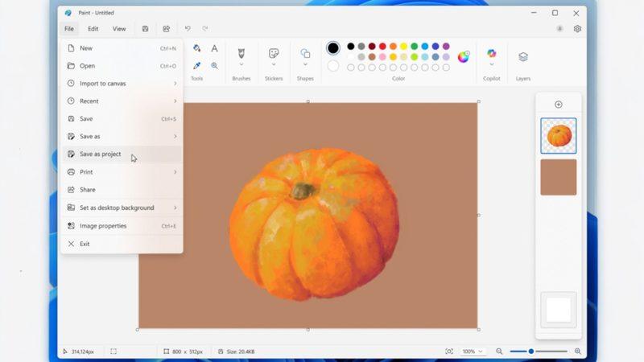Image resolution: width=644 pixels, height=362 pixels.
Task: Select the pumpkin layer thumbnail
Action: [558, 136]
